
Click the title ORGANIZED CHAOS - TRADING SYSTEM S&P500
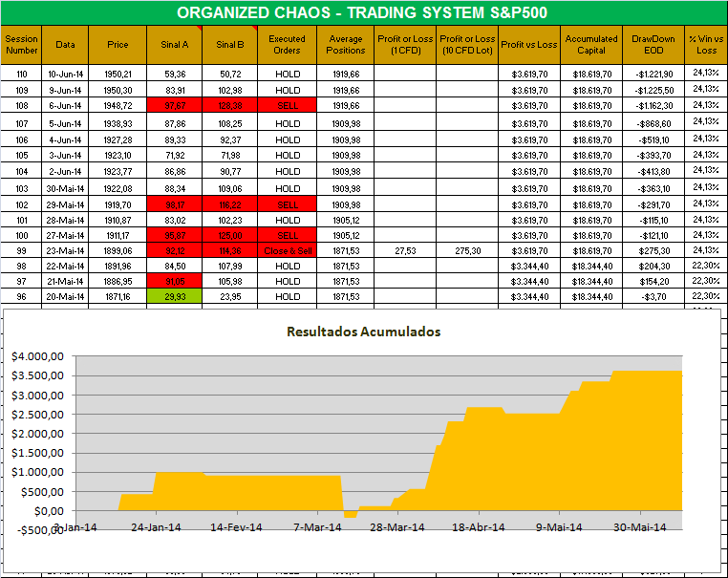click(x=362, y=12)
